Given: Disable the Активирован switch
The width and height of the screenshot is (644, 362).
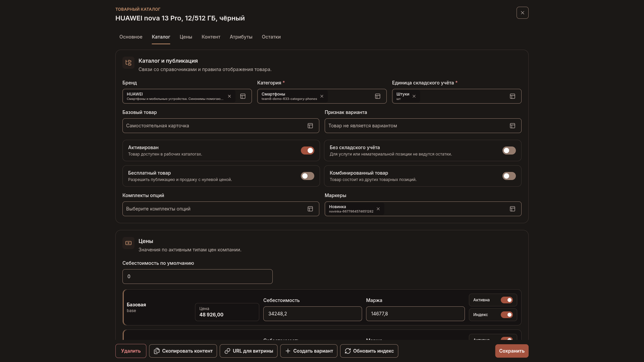Looking at the screenshot, I should click(x=307, y=151).
